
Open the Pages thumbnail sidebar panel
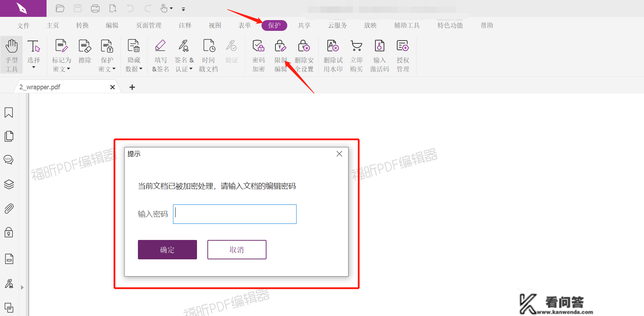[9, 136]
